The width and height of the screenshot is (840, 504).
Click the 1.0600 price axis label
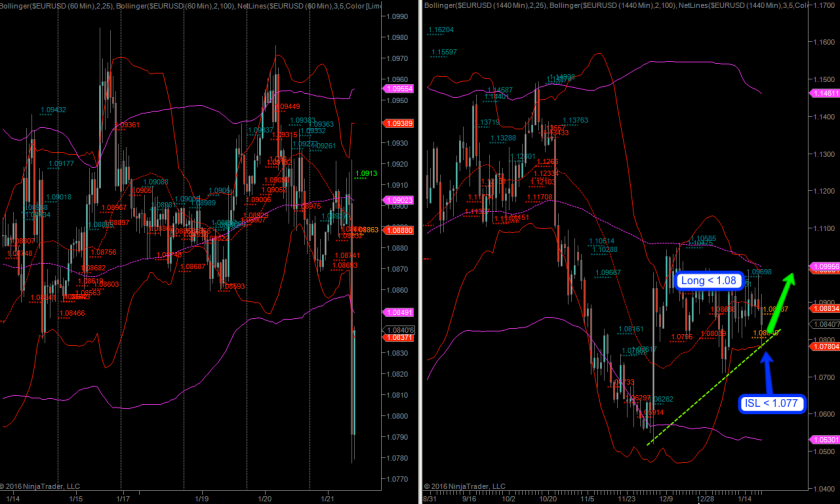(824, 414)
